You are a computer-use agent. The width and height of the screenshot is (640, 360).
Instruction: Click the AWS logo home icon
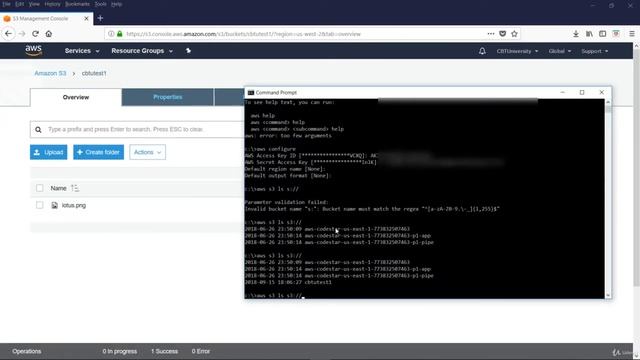point(33,51)
